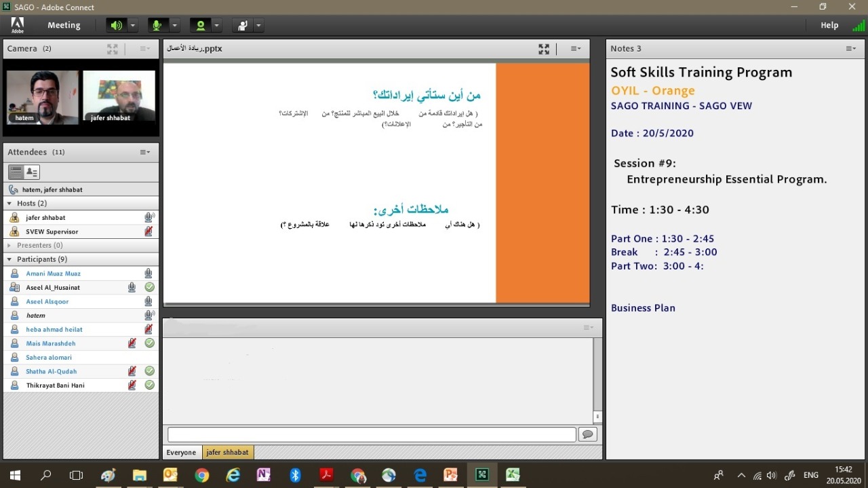The height and width of the screenshot is (488, 868).
Task: Toggle the speaker audio icon
Action: coord(117,26)
